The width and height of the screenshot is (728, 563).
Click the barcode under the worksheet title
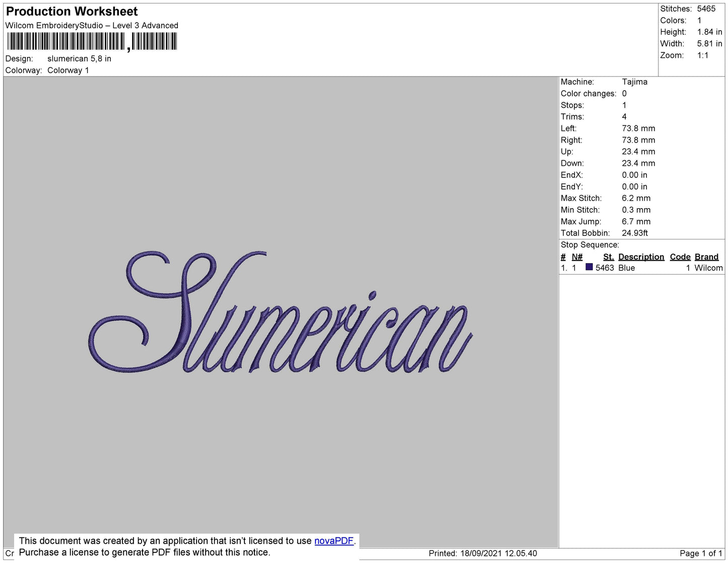92,41
